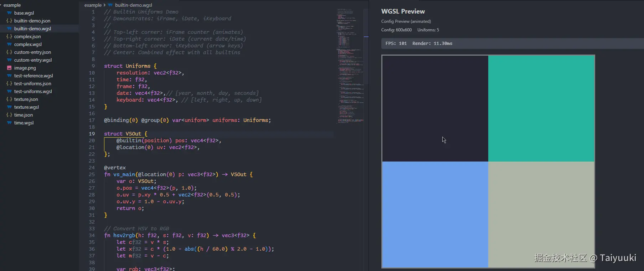
Task: Click the teal top-right preview quadrant
Action: pos(541,108)
